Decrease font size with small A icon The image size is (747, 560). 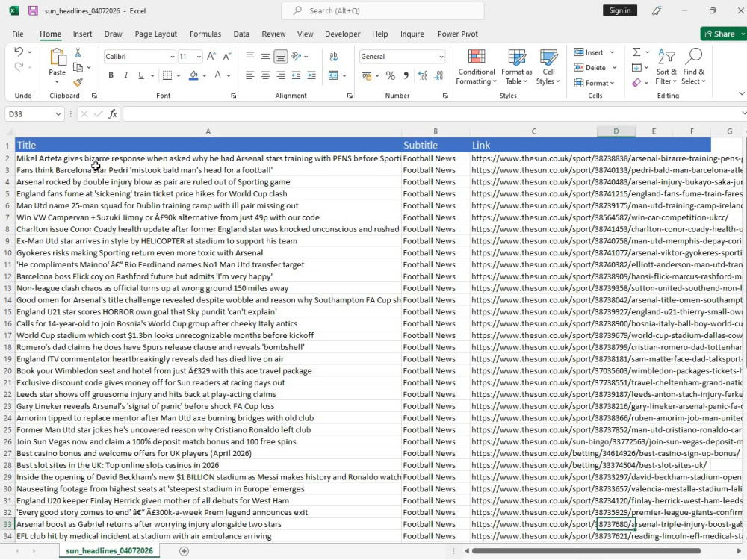coord(227,56)
